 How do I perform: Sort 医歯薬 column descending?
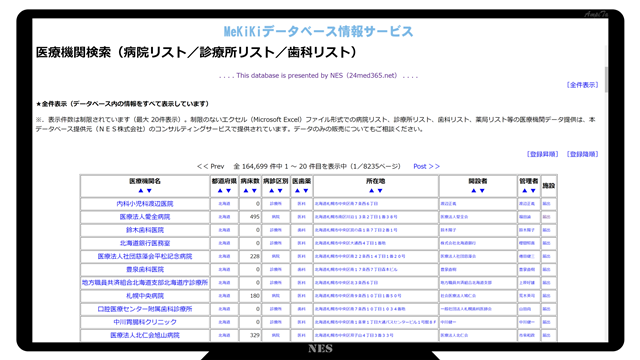[x=306, y=191]
